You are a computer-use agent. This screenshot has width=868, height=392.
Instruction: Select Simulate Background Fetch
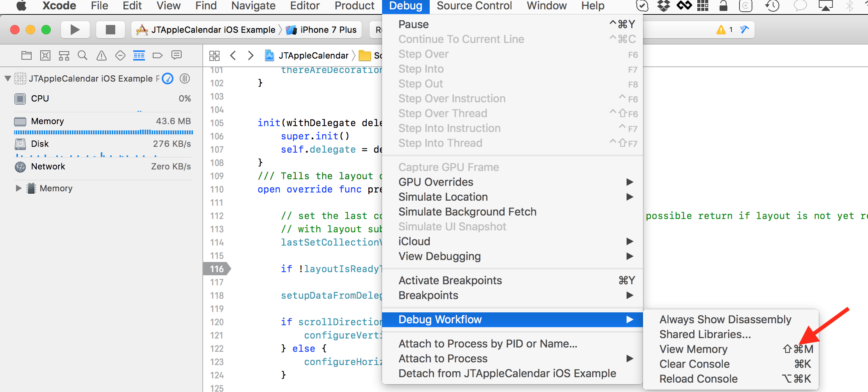tap(513, 212)
